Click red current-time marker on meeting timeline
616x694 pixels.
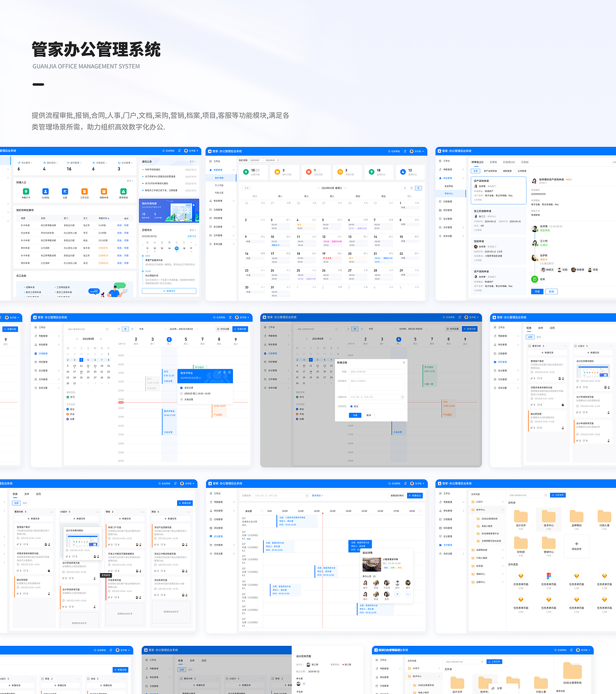coord(322,513)
